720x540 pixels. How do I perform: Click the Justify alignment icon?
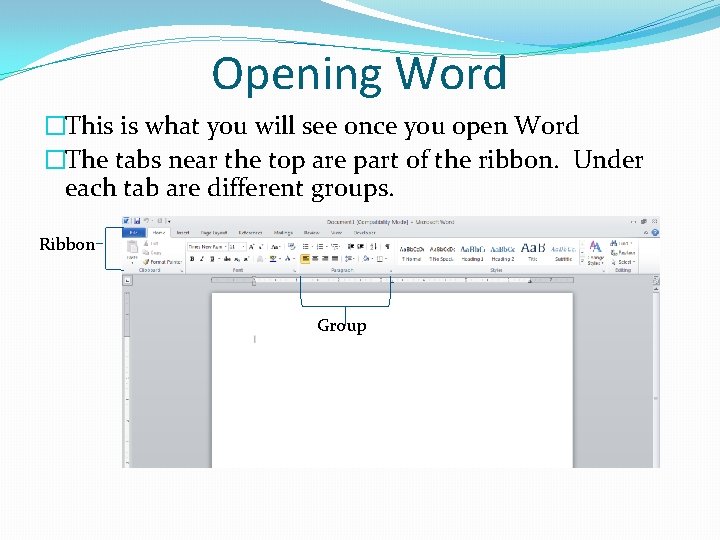coord(335,259)
